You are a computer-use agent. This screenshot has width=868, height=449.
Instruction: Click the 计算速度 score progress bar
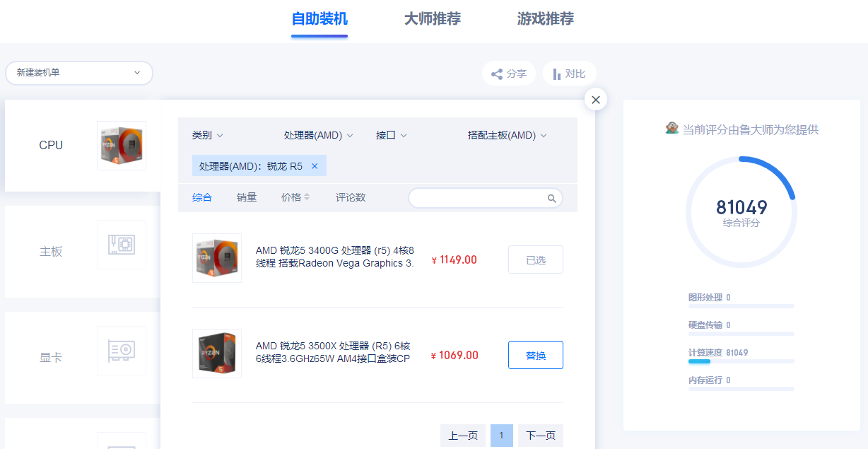(741, 361)
